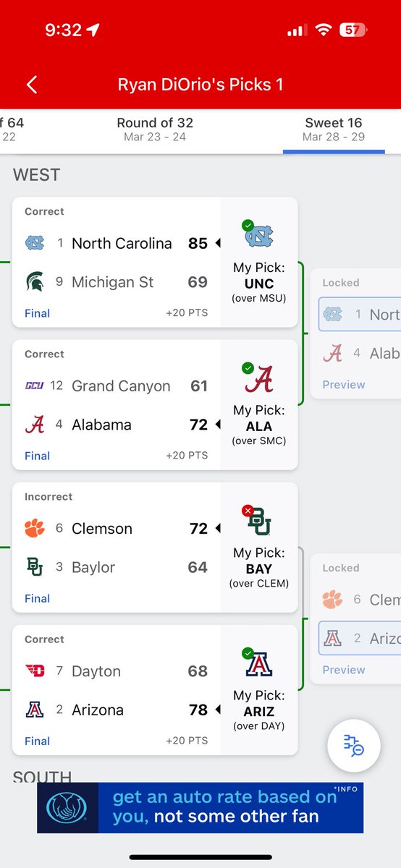The width and height of the screenshot is (401, 868).
Task: Open Preview for North Carolina vs Alabama
Action: click(344, 385)
